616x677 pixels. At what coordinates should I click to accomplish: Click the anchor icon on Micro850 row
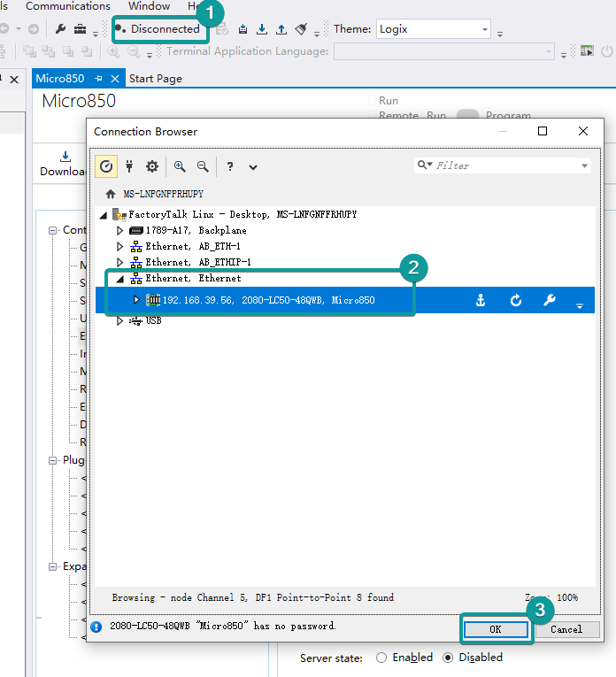pyautogui.click(x=481, y=301)
